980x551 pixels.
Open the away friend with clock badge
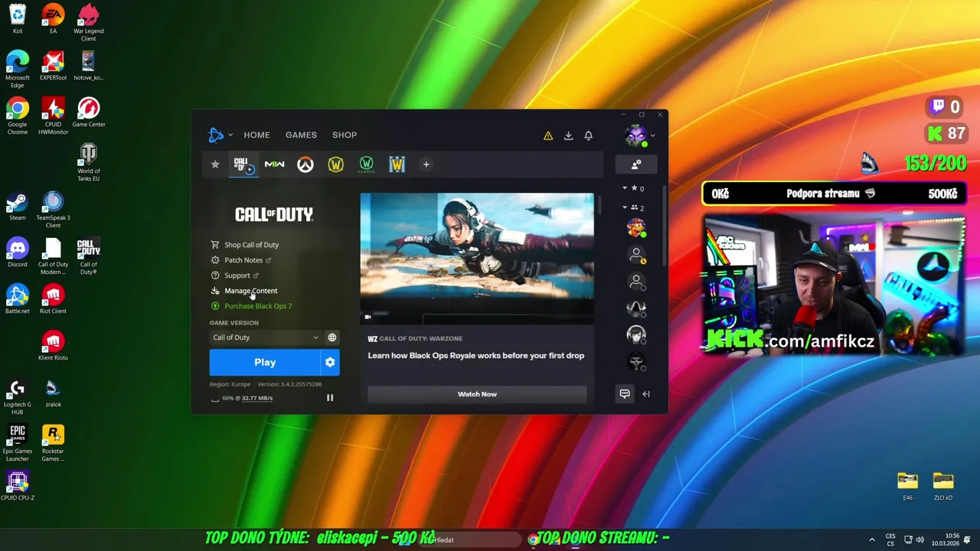tap(635, 255)
